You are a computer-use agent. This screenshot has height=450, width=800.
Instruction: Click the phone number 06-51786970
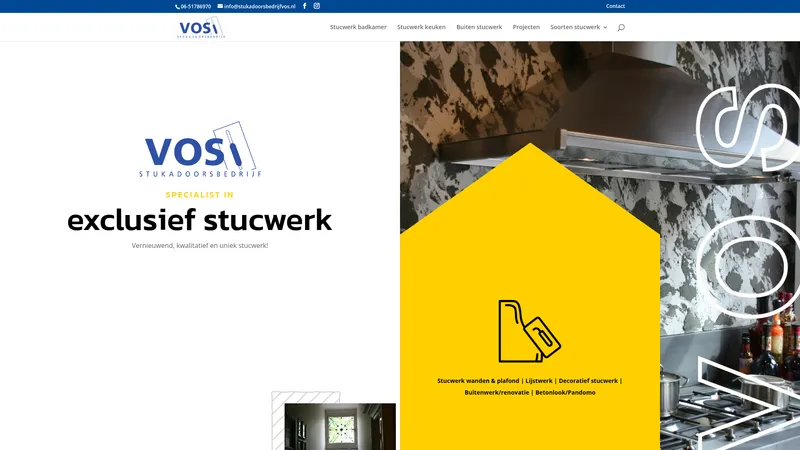(x=193, y=7)
